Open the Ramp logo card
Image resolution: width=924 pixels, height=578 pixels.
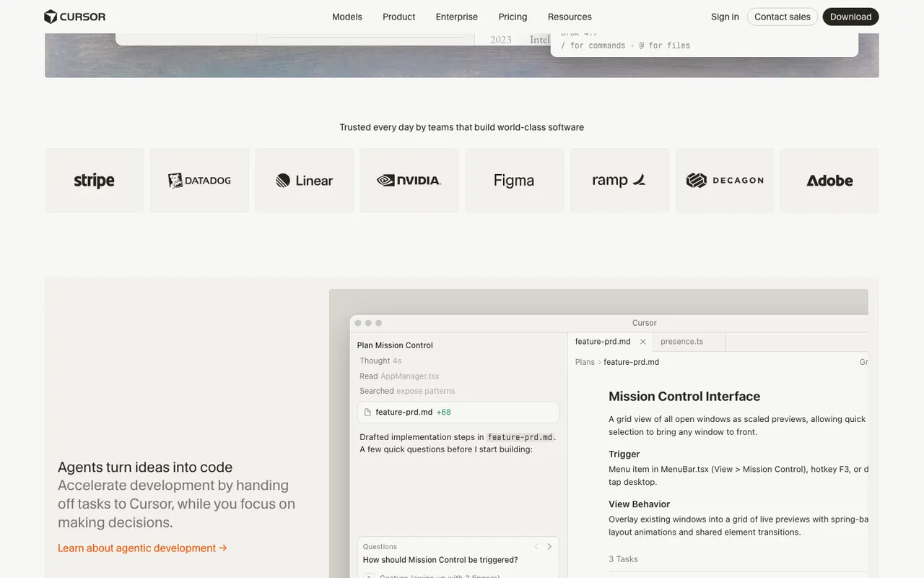619,181
